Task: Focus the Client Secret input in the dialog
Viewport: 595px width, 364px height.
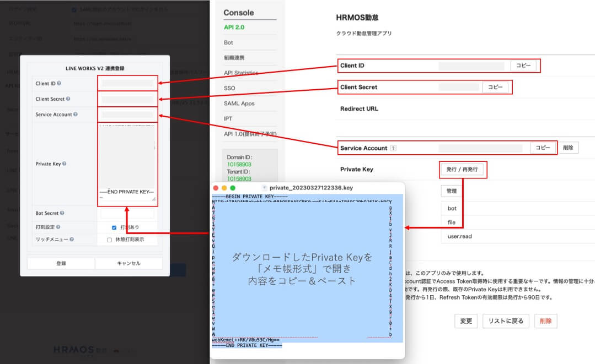Action: (127, 99)
